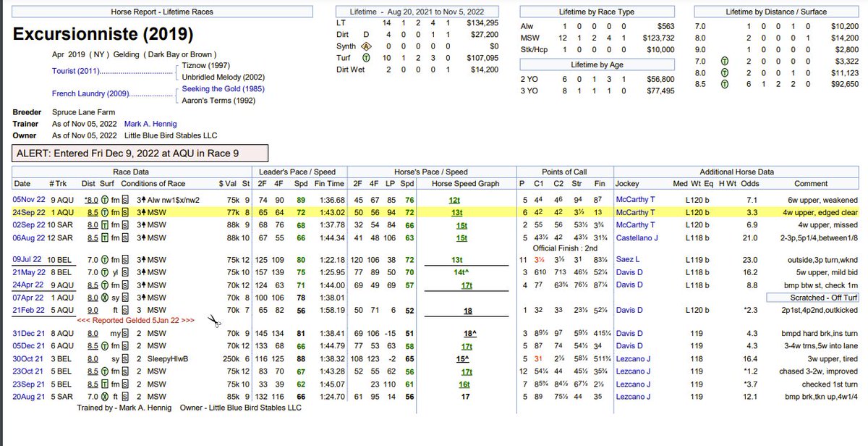The height and width of the screenshot is (446, 868).
Task: Click the boxed S icon in the 21Feb 22 row
Action: pyautogui.click(x=124, y=310)
